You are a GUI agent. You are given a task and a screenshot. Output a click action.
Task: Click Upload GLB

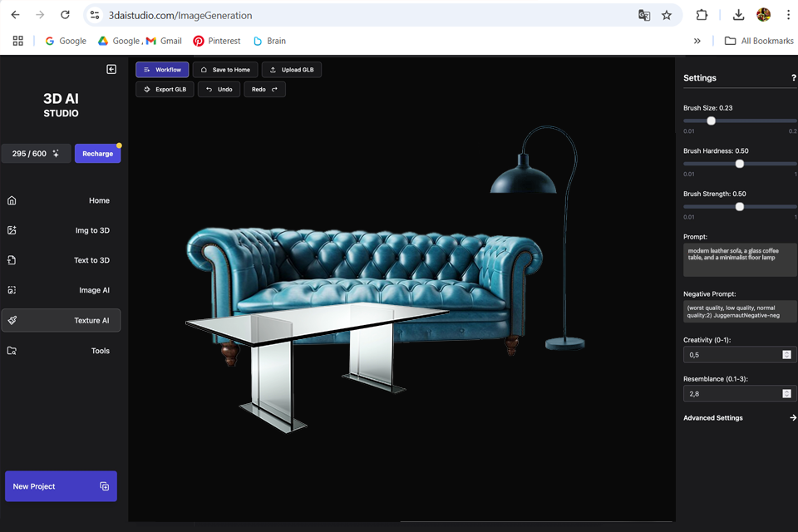pos(292,70)
